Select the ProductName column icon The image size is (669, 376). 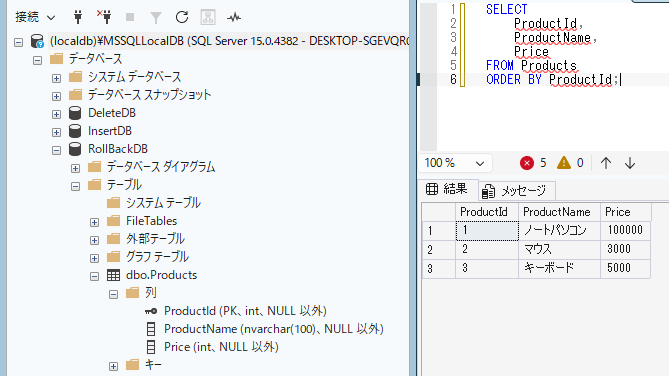click(151, 329)
